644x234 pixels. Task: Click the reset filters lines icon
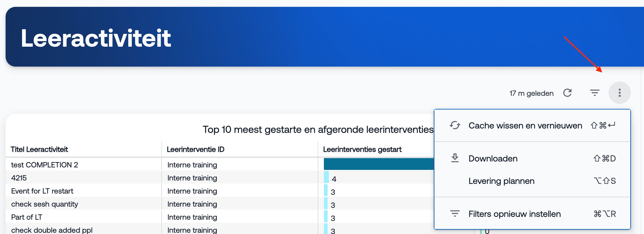tap(455, 214)
